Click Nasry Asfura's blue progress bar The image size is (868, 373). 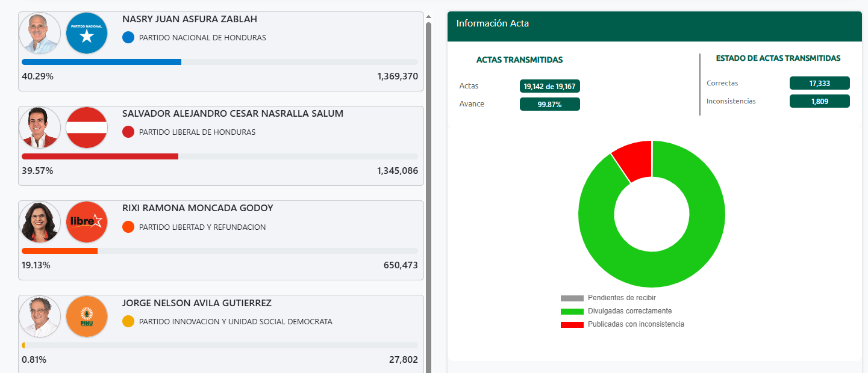click(101, 61)
